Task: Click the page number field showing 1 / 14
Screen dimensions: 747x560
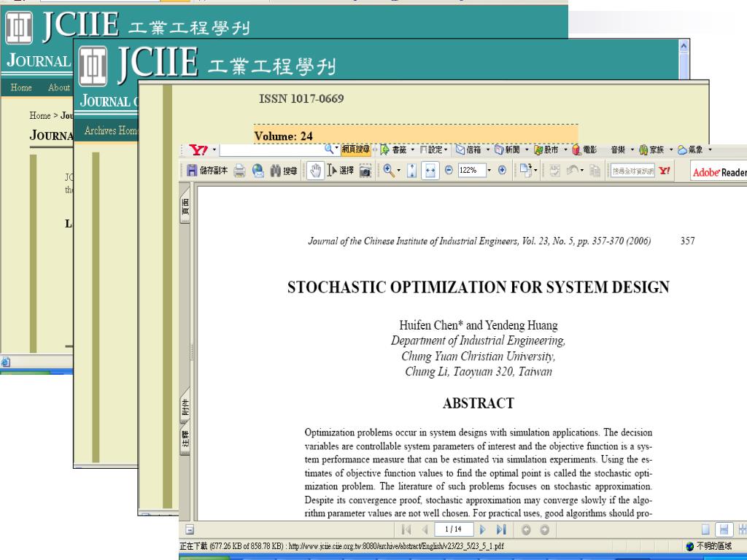Action: (454, 529)
